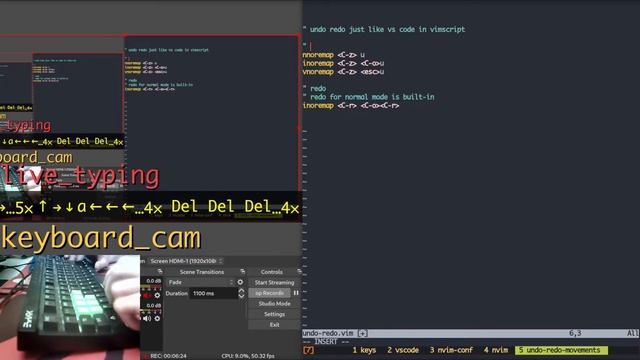Image resolution: width=640 pixels, height=360 pixels.
Task: Open the Screen HDMI-1 display dropdown
Action: [x=186, y=261]
